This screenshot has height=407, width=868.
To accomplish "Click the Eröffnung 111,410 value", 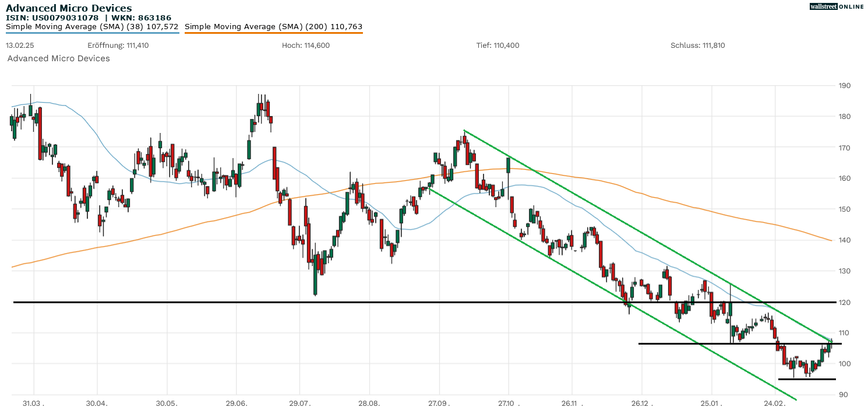I will point(118,45).
